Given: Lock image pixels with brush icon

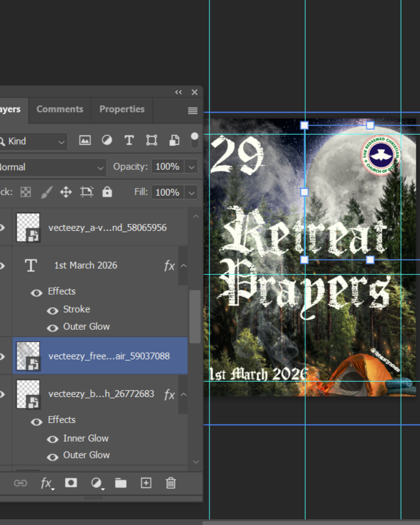Looking at the screenshot, I should [46, 192].
